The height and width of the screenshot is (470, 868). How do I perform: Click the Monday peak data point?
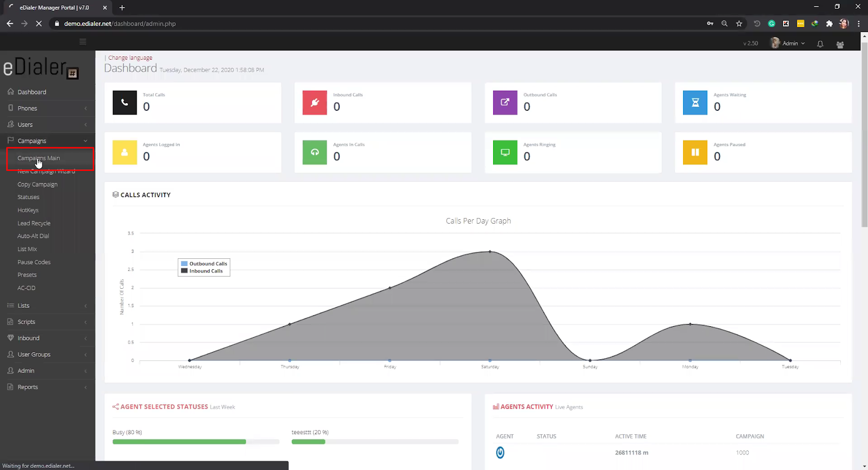(690, 324)
